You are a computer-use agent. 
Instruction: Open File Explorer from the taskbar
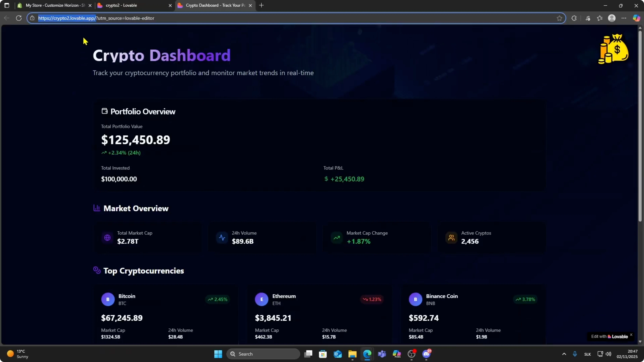pyautogui.click(x=352, y=354)
